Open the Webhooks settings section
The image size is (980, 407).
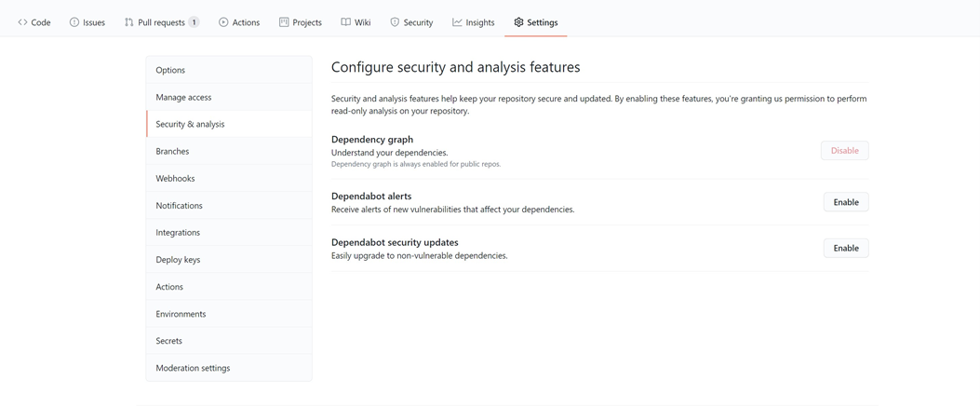click(x=175, y=178)
